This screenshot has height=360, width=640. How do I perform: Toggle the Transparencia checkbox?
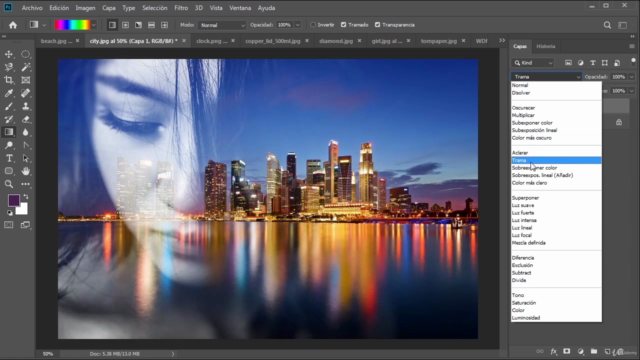[378, 25]
